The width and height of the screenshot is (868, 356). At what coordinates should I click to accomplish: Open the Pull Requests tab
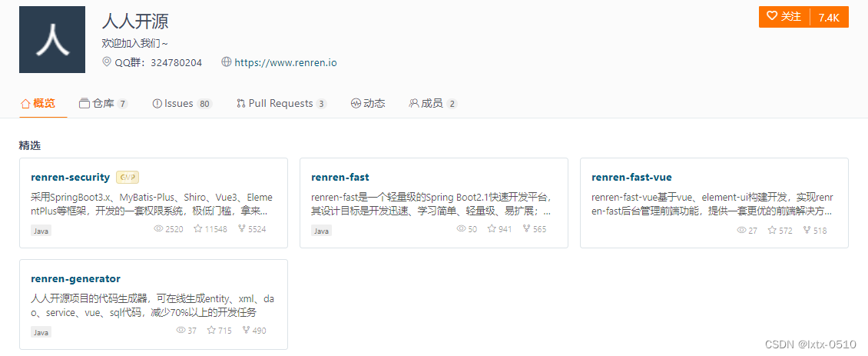(281, 103)
